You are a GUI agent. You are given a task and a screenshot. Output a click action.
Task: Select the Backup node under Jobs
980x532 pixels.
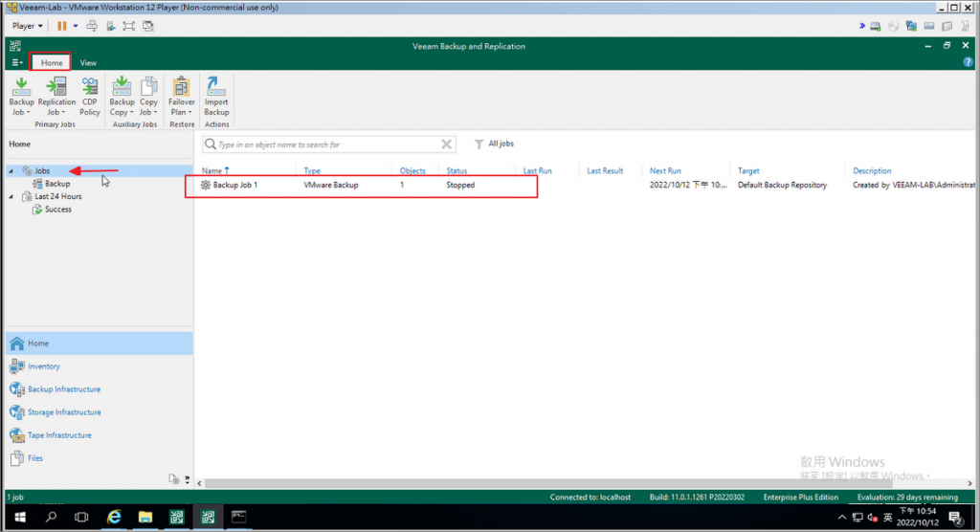pyautogui.click(x=56, y=184)
